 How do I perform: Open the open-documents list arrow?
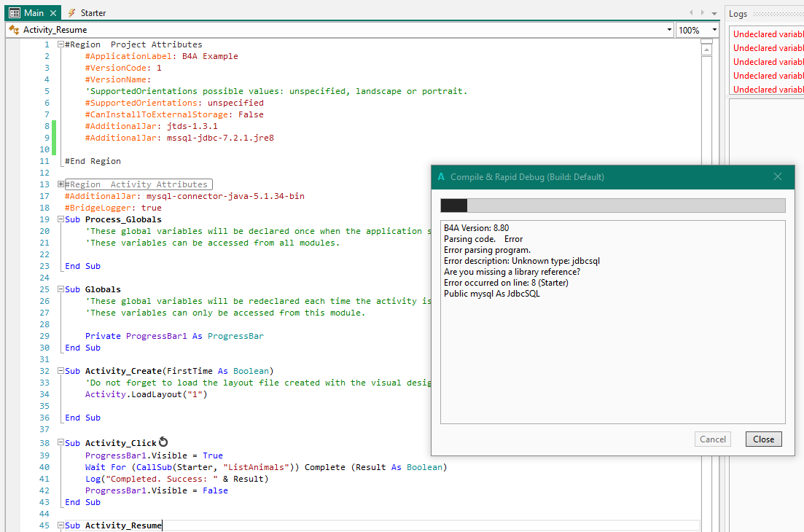[714, 13]
